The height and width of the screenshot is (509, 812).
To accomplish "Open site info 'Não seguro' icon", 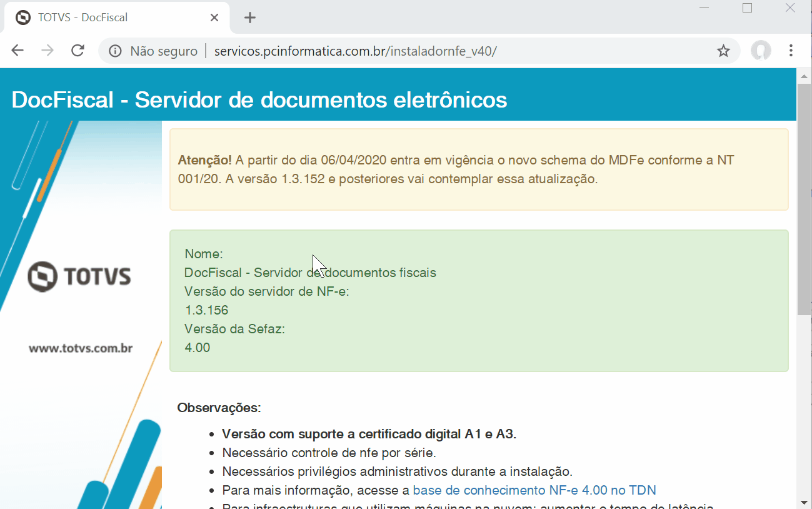I will [x=115, y=51].
